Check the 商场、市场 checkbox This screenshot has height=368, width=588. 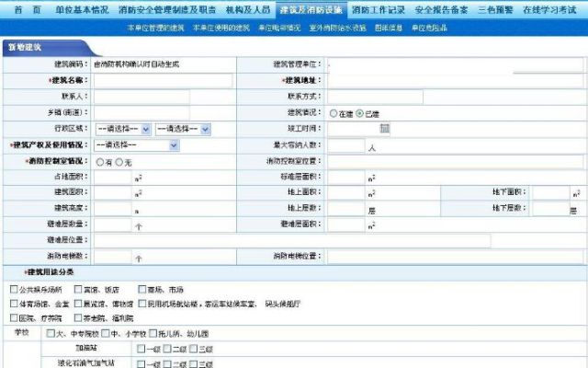(142, 289)
